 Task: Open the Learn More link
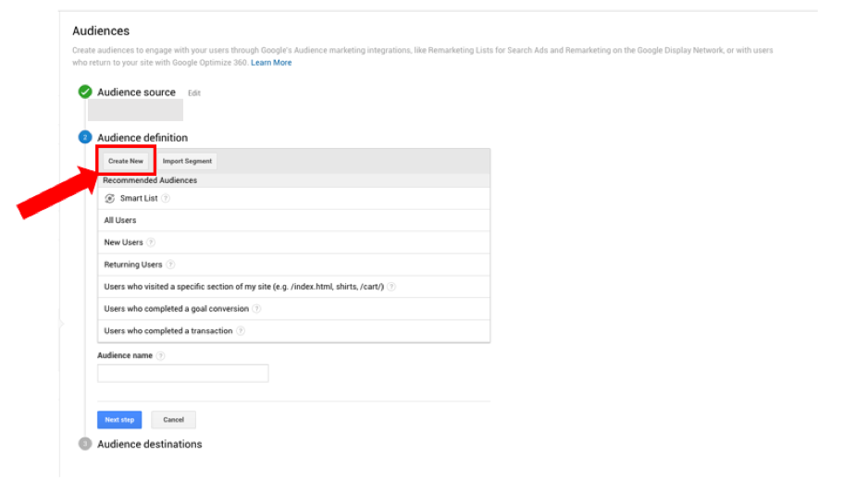coord(271,63)
